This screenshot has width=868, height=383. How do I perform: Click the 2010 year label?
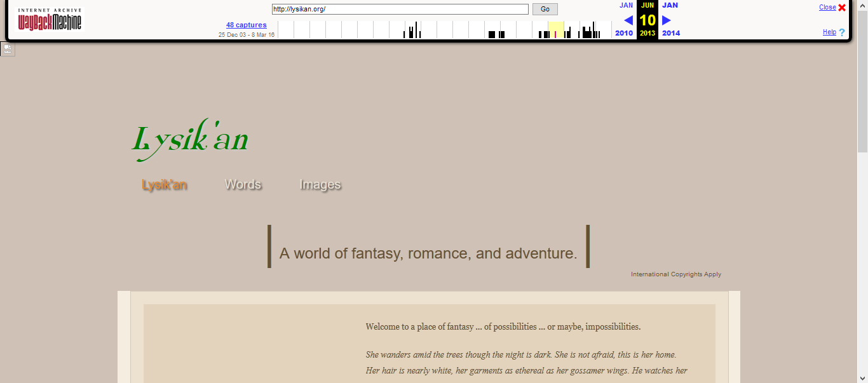[x=624, y=33]
